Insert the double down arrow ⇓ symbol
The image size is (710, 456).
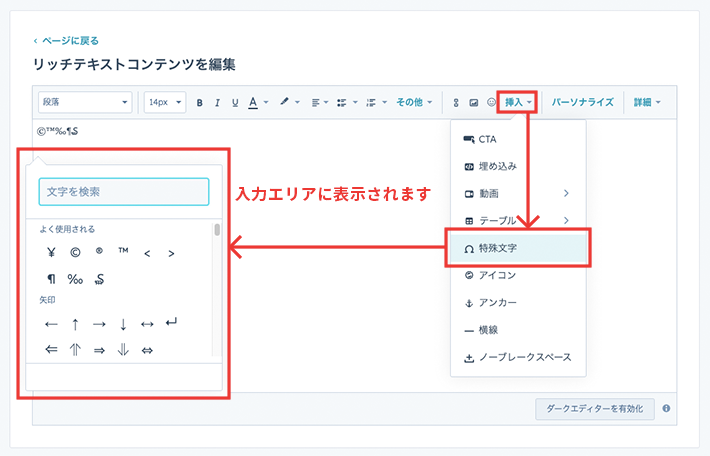[x=123, y=350]
